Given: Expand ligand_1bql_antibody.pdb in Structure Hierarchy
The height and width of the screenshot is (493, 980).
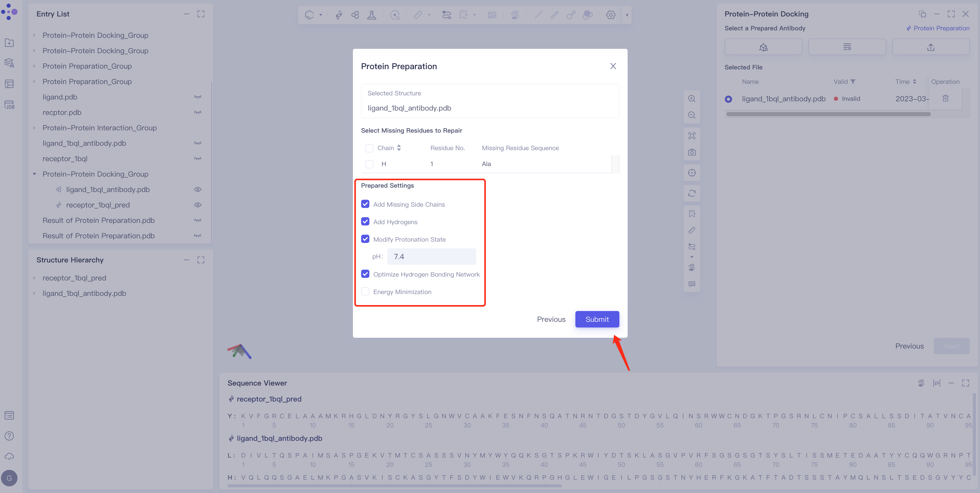Looking at the screenshot, I should point(34,294).
